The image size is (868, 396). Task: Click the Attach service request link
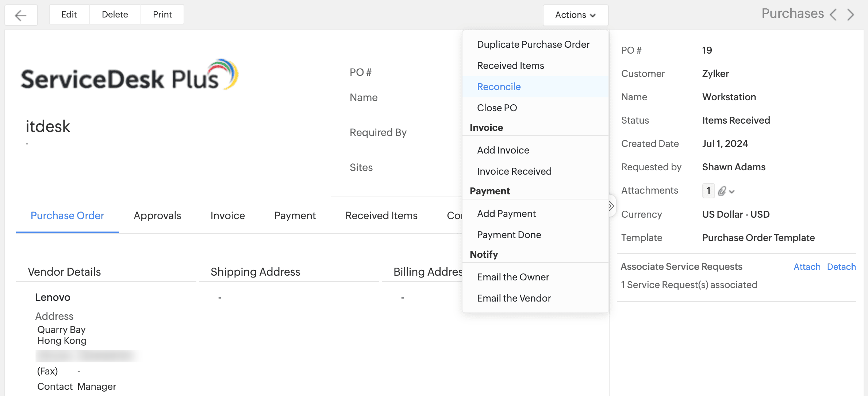pyautogui.click(x=807, y=267)
